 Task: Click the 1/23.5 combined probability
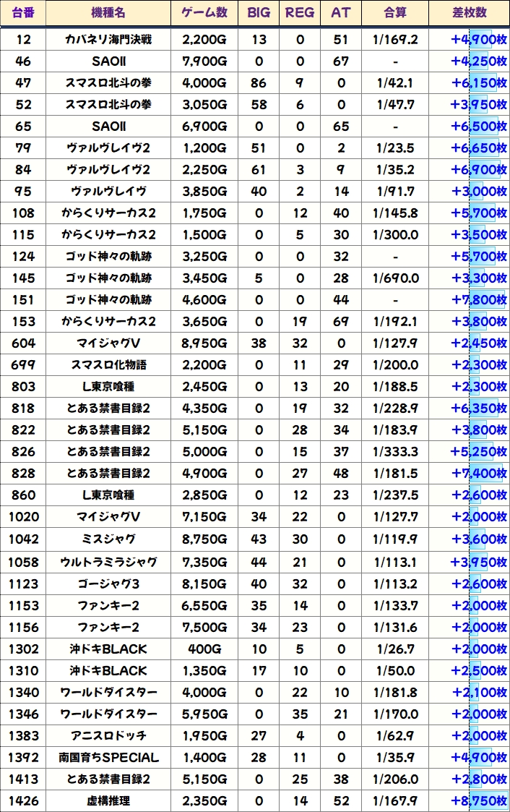(395, 148)
